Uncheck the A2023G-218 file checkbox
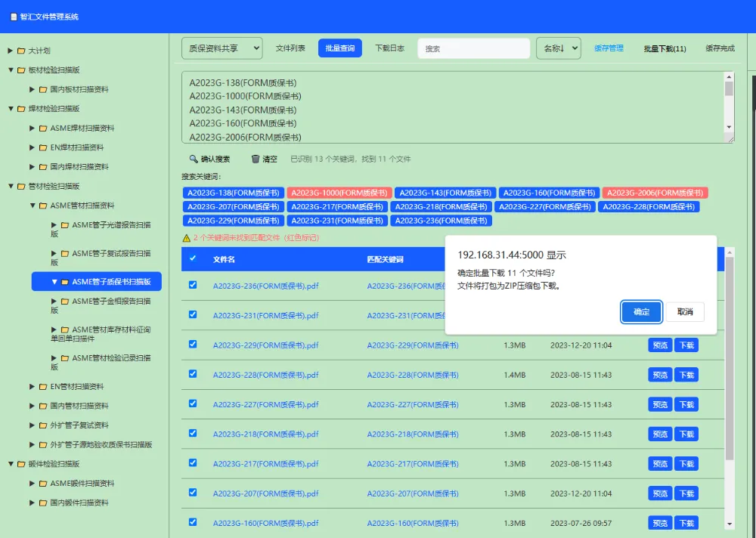The width and height of the screenshot is (756, 538). [193, 434]
